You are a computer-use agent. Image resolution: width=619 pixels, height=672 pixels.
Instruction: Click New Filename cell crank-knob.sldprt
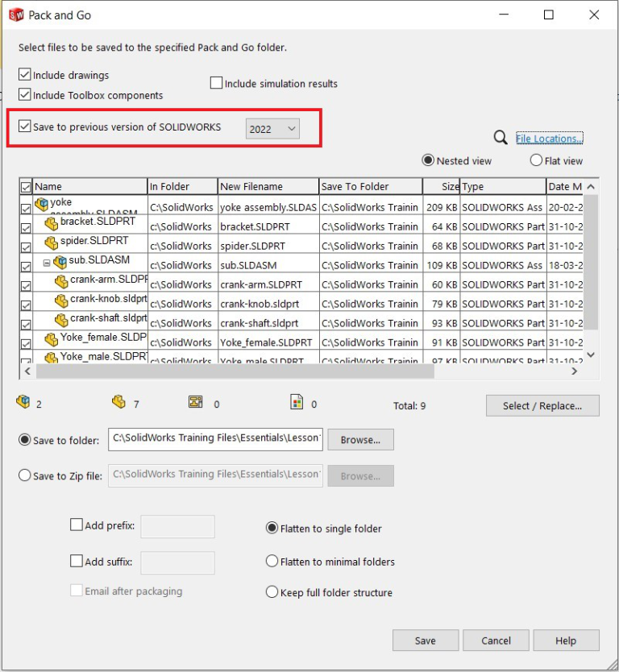pyautogui.click(x=268, y=304)
